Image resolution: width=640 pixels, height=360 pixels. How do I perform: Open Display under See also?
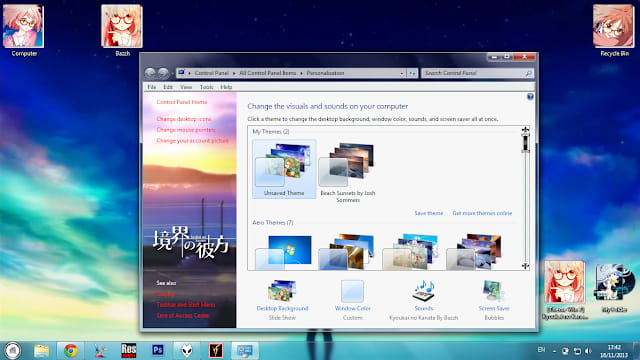click(x=165, y=294)
